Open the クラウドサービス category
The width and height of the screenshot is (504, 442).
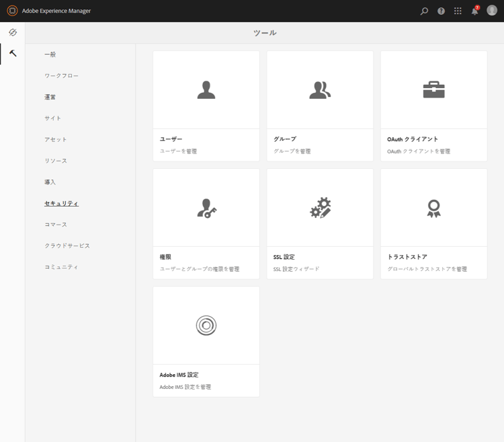67,246
